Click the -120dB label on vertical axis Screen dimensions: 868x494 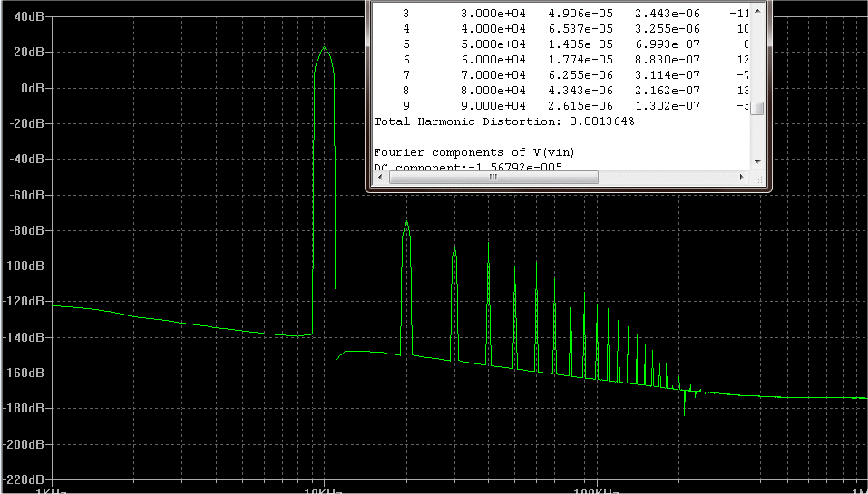[x=22, y=302]
